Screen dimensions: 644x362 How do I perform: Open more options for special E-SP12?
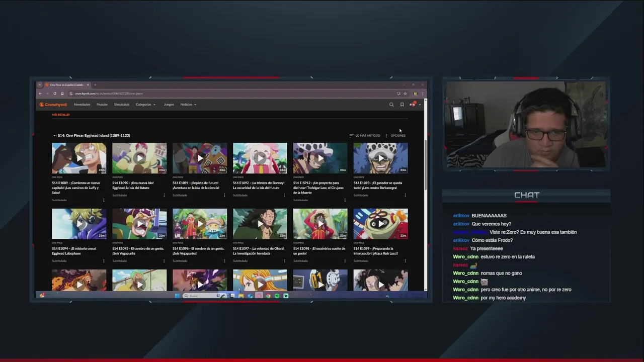345,200
